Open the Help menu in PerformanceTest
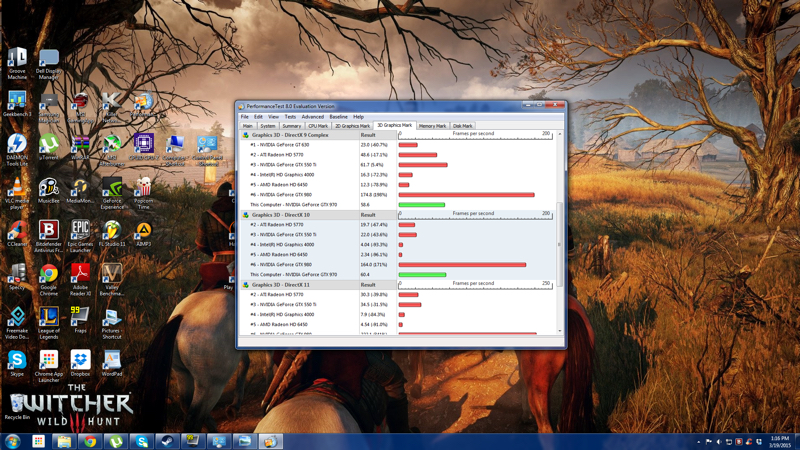Image resolution: width=800 pixels, height=450 pixels. (359, 117)
